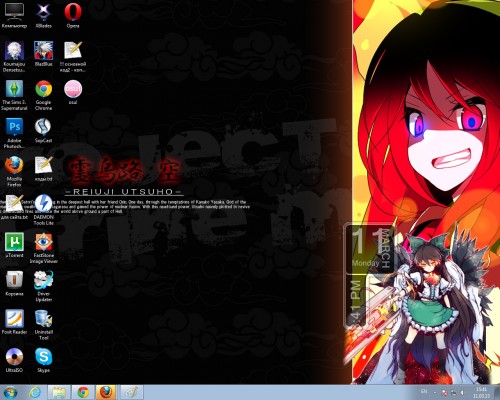Open the osu! game icon
Viewport: 500px width, 400px height.
tap(73, 92)
